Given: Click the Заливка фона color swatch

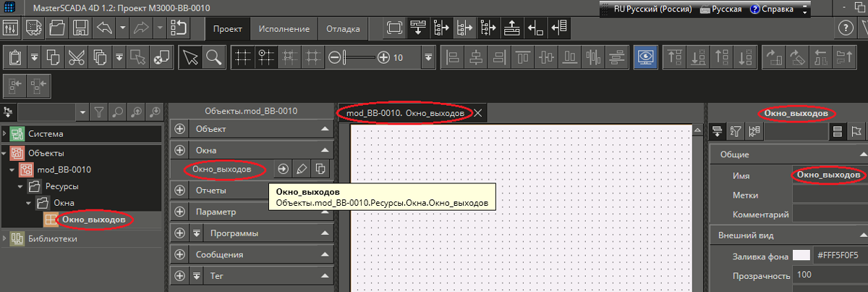Looking at the screenshot, I should pos(801,255).
